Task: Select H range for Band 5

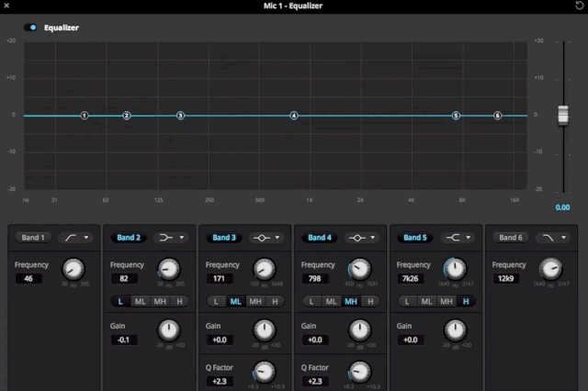Action: pyautogui.click(x=466, y=301)
